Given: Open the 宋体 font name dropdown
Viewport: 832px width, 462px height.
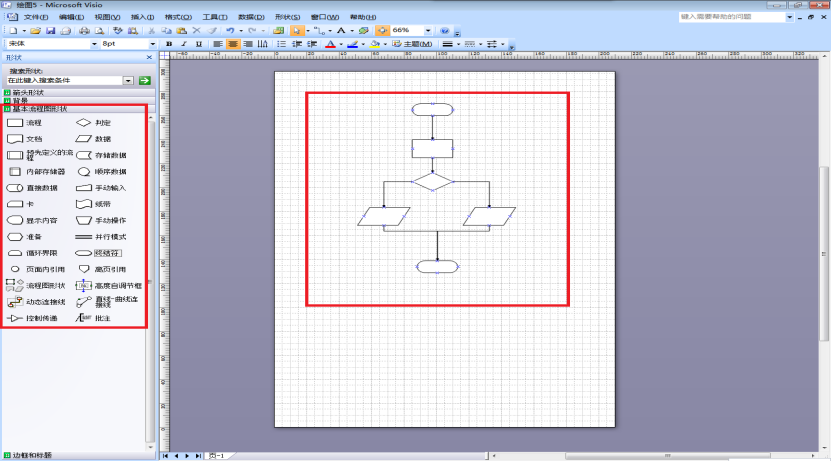Looking at the screenshot, I should (94, 44).
